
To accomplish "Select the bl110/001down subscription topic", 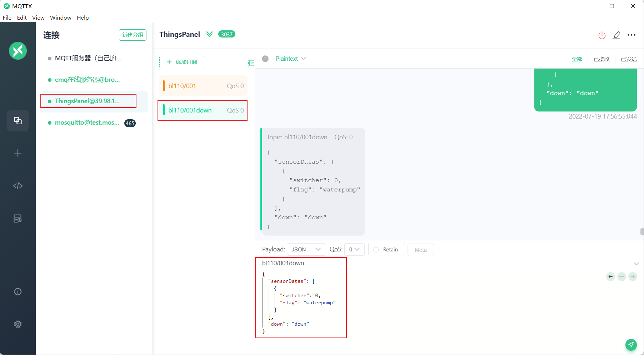I will pos(203,110).
